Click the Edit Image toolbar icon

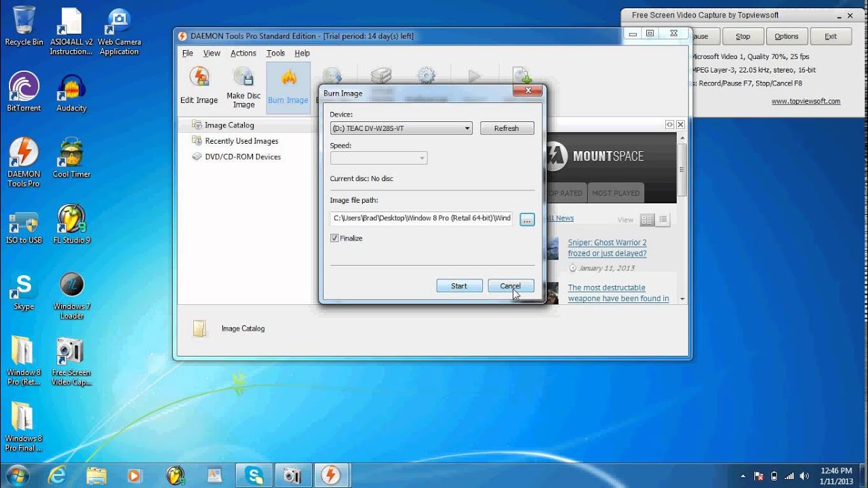click(199, 85)
